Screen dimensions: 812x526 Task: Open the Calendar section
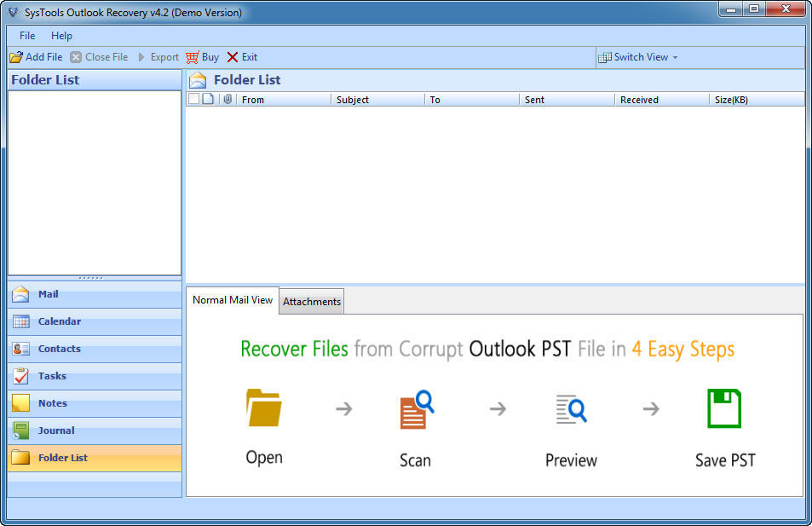pyautogui.click(x=95, y=321)
